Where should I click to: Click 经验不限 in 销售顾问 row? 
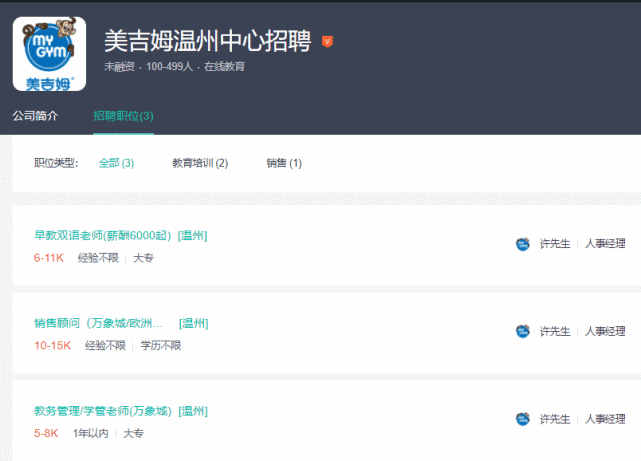tap(105, 346)
